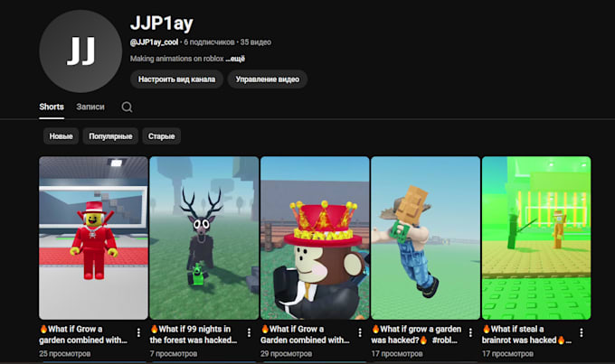615x364 pixels.
Task: Click 'Making animations on roblox' description text
Action: [x=177, y=59]
